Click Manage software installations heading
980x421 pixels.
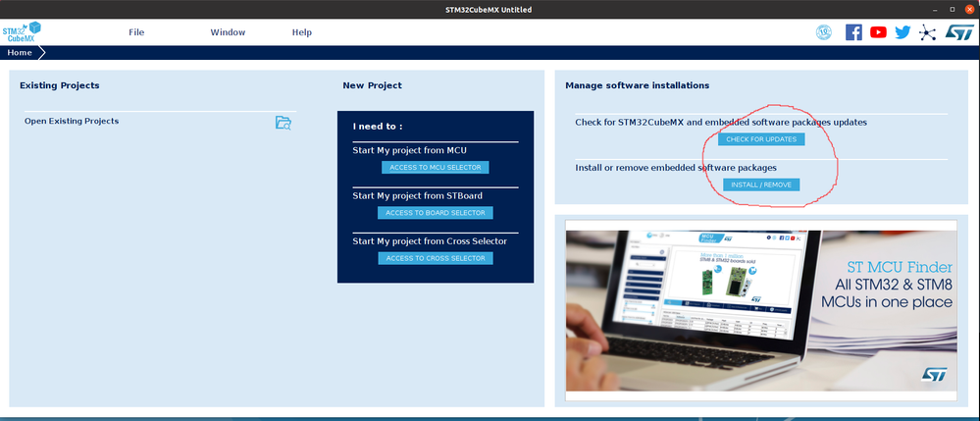pos(638,85)
